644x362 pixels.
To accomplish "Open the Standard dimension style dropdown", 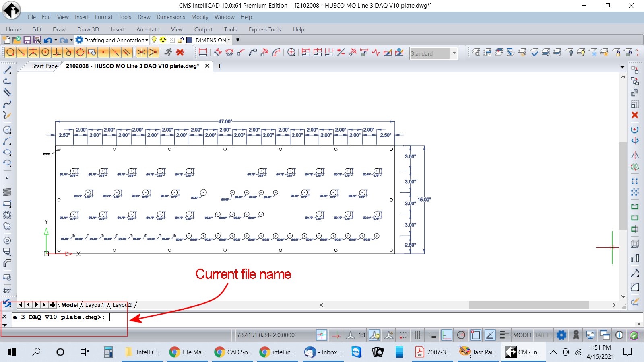I will pyautogui.click(x=454, y=53).
